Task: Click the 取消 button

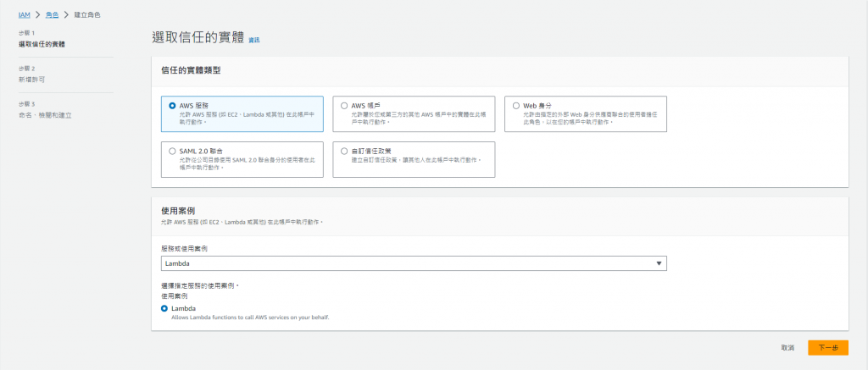Action: pyautogui.click(x=787, y=348)
